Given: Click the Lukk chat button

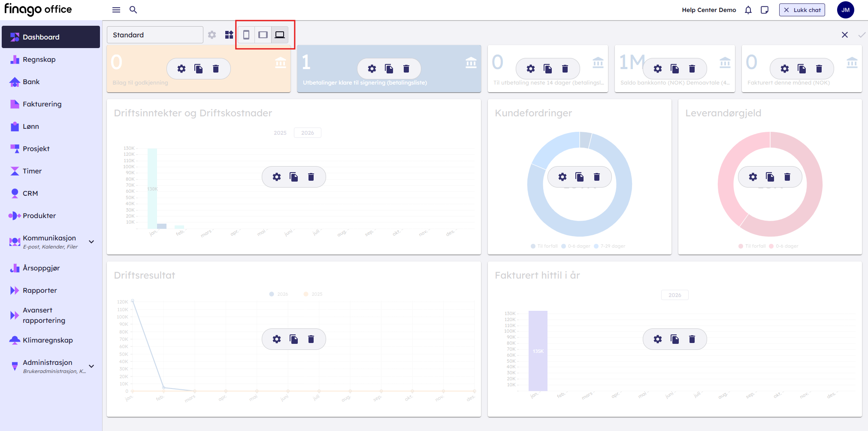Looking at the screenshot, I should click(802, 10).
